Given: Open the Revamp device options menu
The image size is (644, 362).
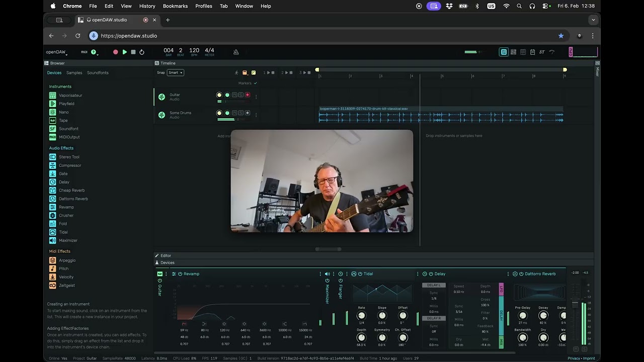Looking at the screenshot, I should 320,274.
